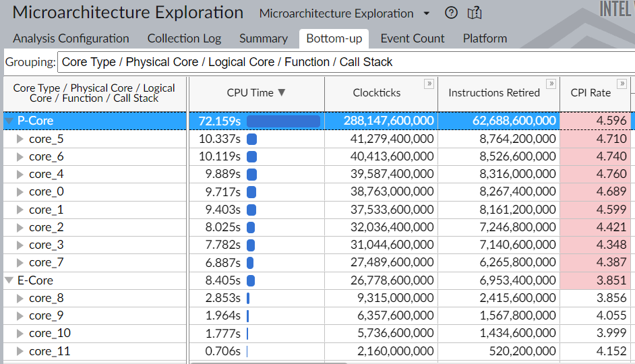The height and width of the screenshot is (364, 635).
Task: Open the Grouping combo box
Action: [345, 62]
